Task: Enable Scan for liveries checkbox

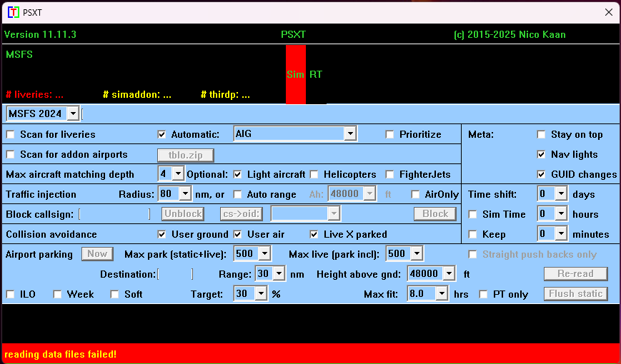Action: (10, 134)
